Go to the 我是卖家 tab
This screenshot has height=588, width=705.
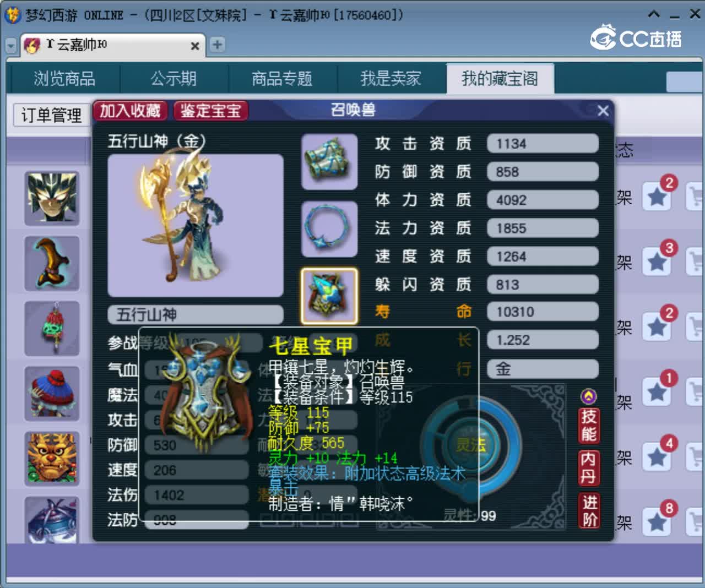click(391, 78)
